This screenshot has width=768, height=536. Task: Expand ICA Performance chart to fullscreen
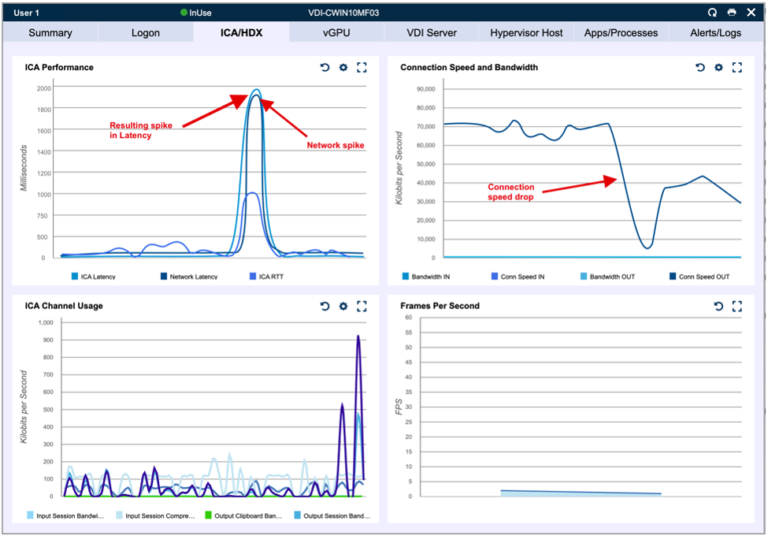pos(361,67)
